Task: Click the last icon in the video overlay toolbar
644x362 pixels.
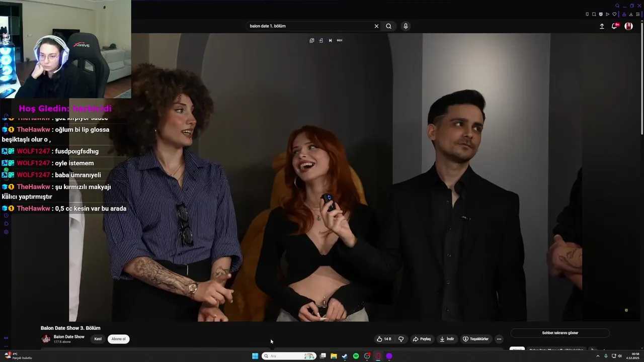Action: click(340, 40)
